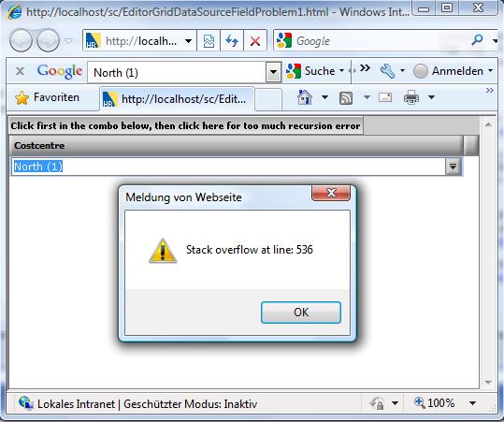This screenshot has height=422, width=504.
Task: Click the red stop loading icon
Action: coord(255,41)
